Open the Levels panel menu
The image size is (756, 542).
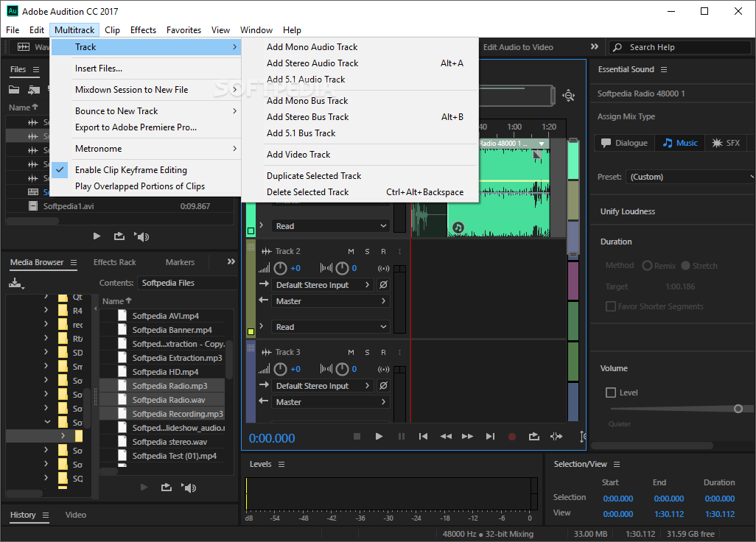(281, 464)
